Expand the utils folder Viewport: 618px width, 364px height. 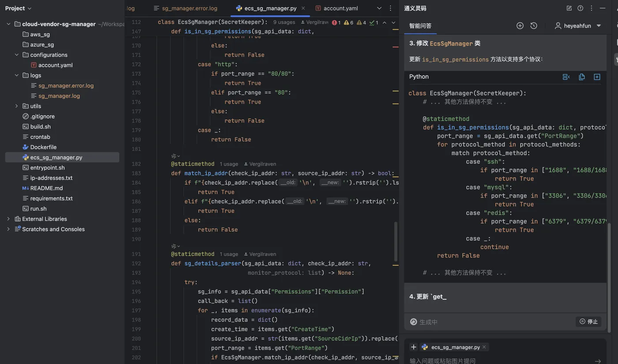[17, 106]
